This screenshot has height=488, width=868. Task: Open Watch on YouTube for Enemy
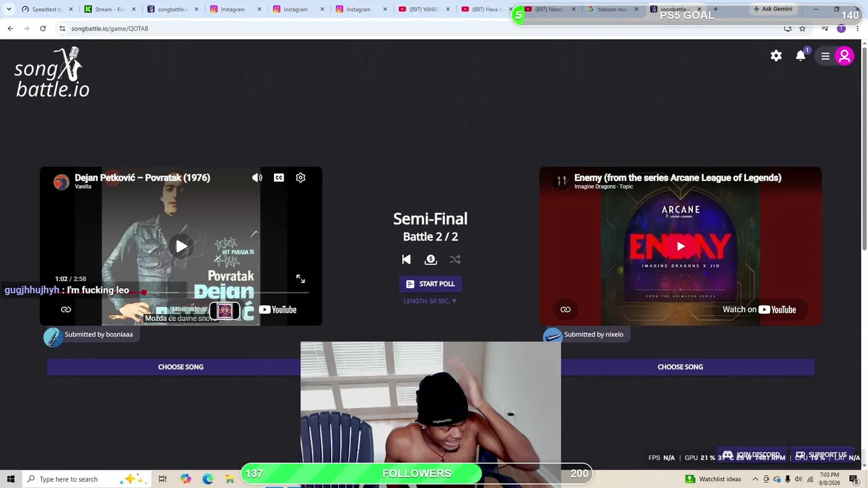pyautogui.click(x=759, y=310)
